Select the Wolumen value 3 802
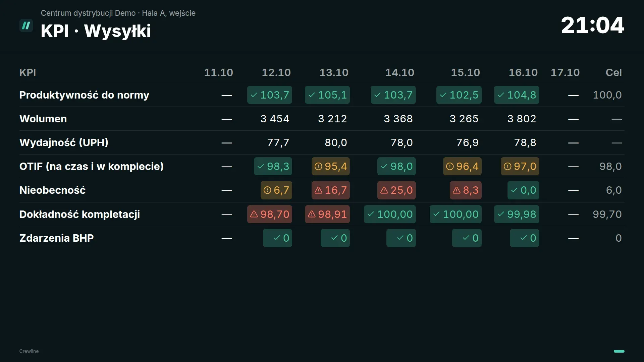This screenshot has height=362, width=644. pos(522,119)
